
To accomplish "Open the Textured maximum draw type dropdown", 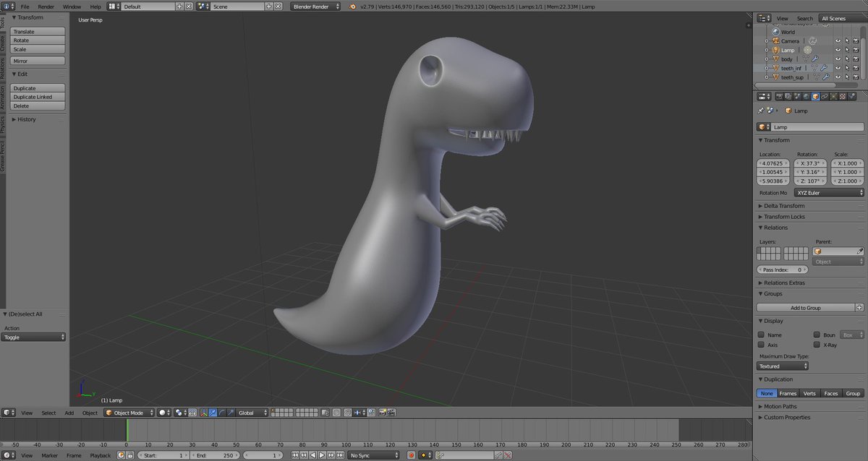I will pos(783,366).
